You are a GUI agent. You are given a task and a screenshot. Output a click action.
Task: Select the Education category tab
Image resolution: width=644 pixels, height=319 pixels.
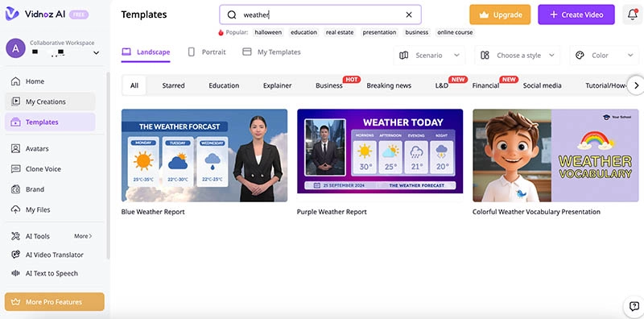tap(224, 85)
